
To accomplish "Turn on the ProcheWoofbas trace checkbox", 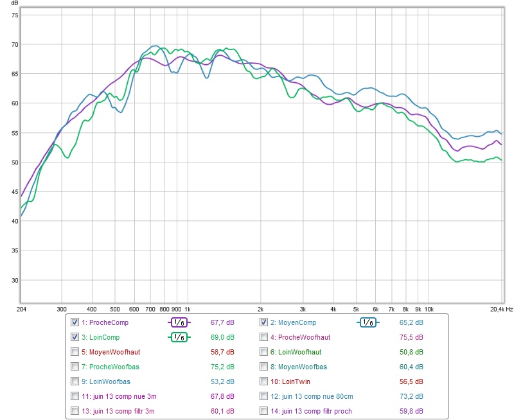I will pyautogui.click(x=75, y=367).
